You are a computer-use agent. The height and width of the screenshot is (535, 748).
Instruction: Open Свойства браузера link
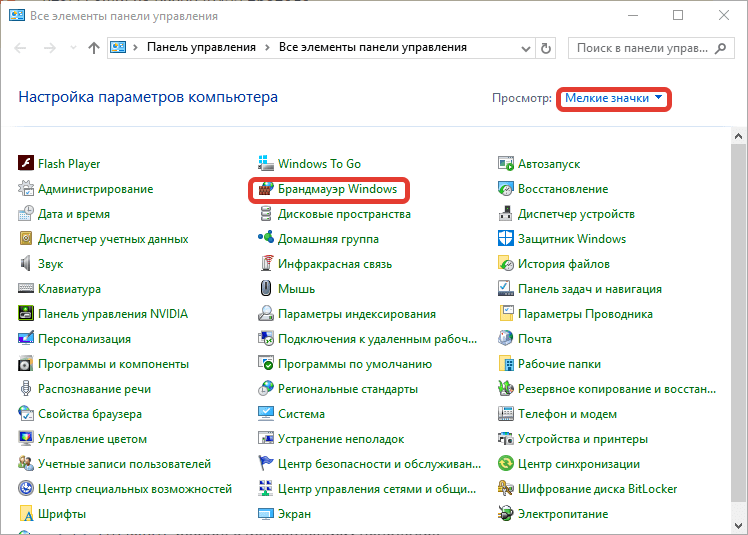90,414
